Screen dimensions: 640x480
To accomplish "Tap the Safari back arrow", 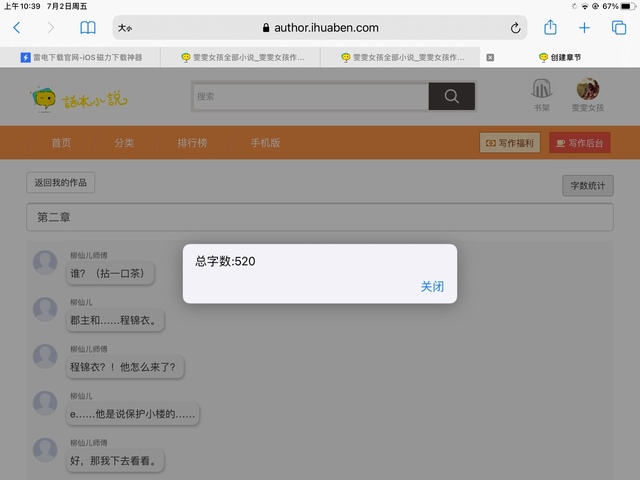I will (x=16, y=28).
